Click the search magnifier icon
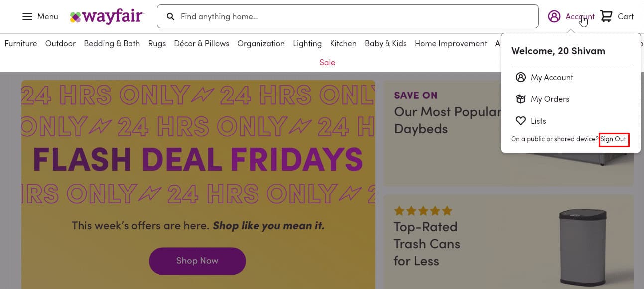This screenshot has width=644, height=289. click(171, 16)
